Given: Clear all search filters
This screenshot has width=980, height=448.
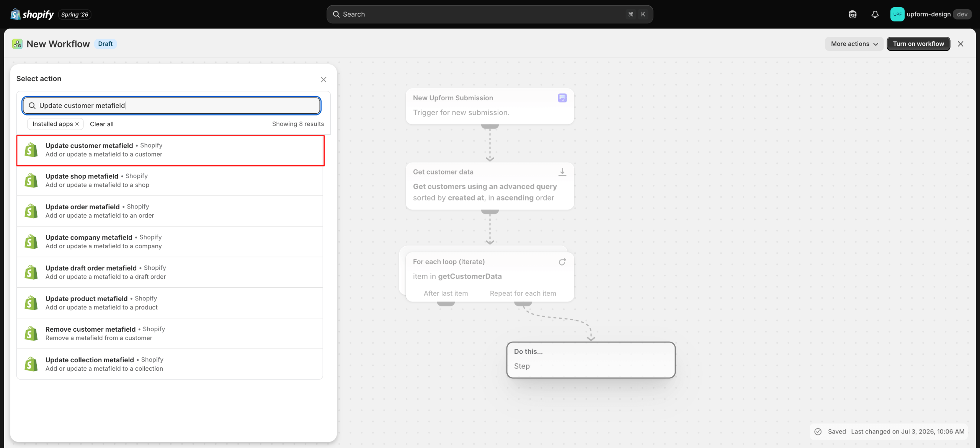Looking at the screenshot, I should (101, 124).
